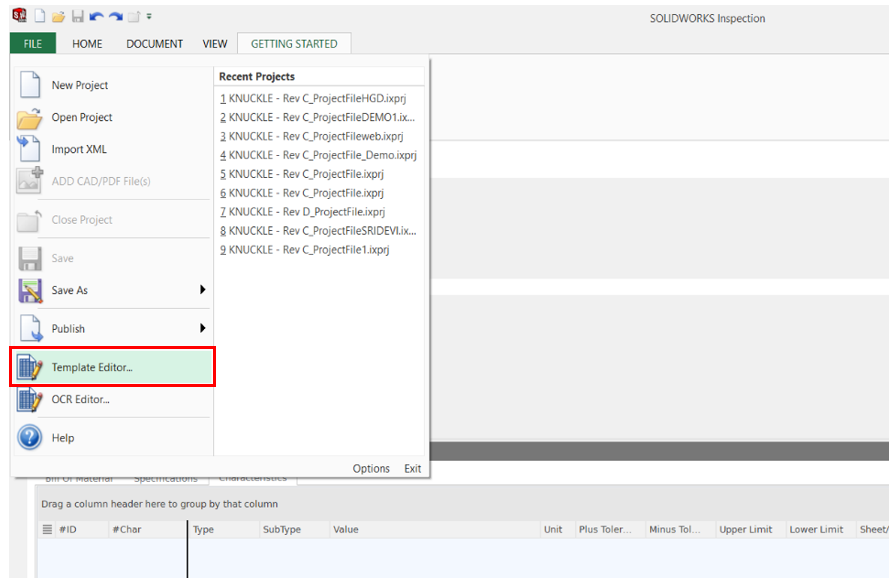Open recent project KNUCKLE - Rev C_ProjectFileHGD.ixprj
This screenshot has width=889, height=578.
[313, 98]
